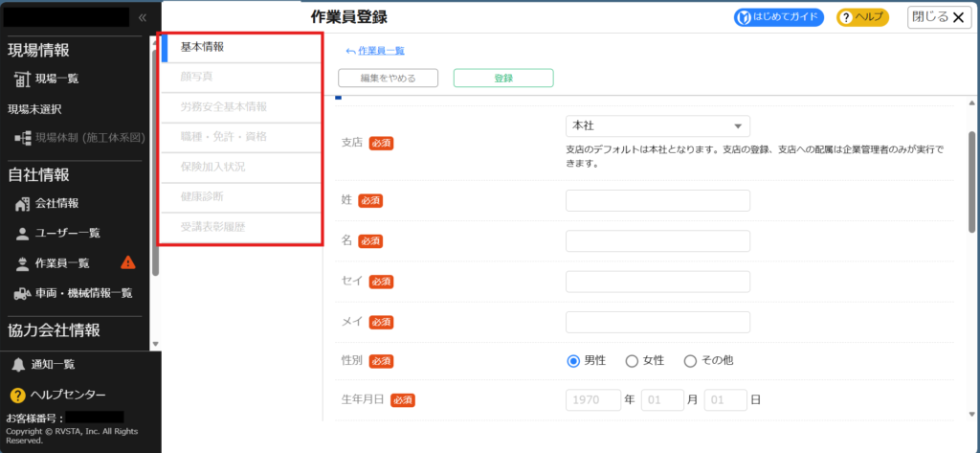
Task: Click the 姓 input field
Action: tap(657, 201)
